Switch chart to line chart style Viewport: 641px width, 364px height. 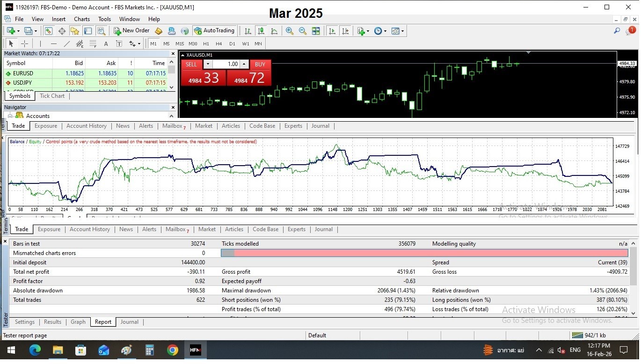pyautogui.click(x=274, y=31)
